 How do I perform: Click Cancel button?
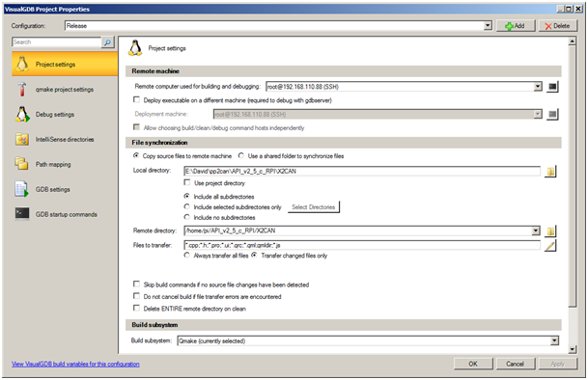(x=516, y=364)
